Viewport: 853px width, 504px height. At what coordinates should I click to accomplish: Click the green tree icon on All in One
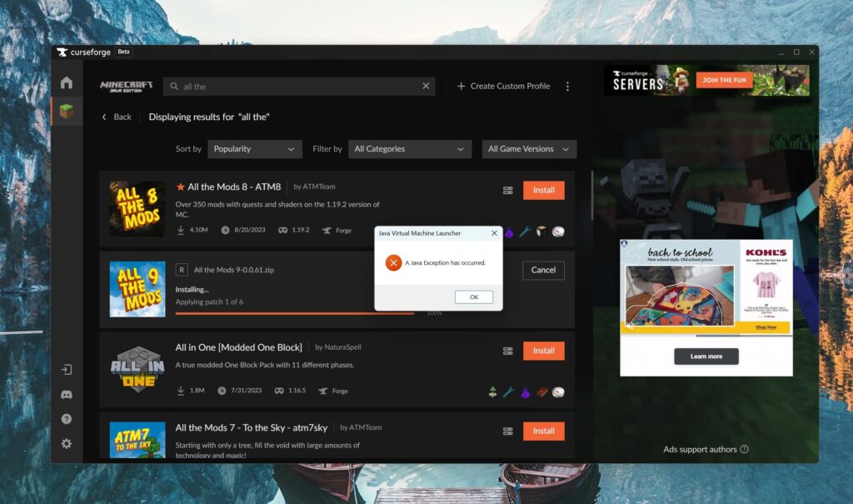[492, 392]
